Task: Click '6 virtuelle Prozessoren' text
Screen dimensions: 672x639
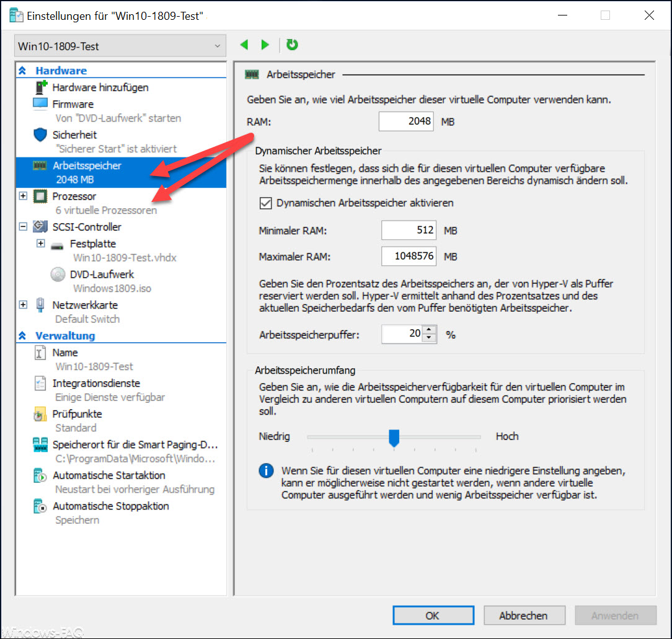Action: pyautogui.click(x=106, y=211)
